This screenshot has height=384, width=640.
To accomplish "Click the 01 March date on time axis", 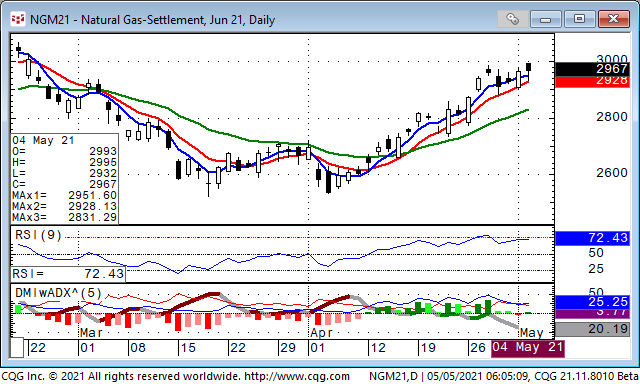I will [87, 348].
